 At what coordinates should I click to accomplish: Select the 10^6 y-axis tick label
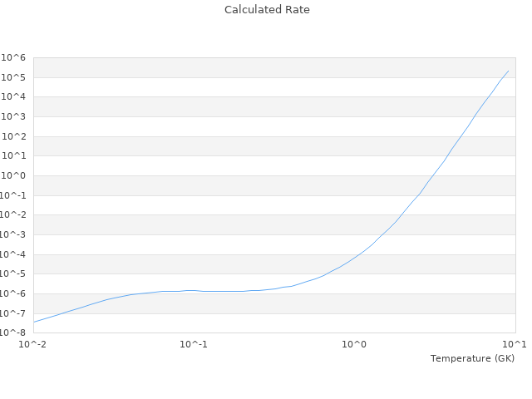coord(14,57)
